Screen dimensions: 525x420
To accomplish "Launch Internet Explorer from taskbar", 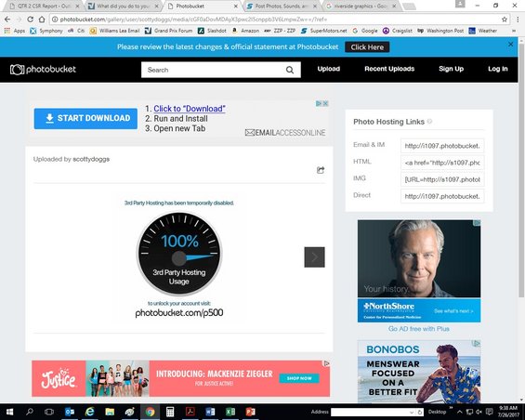I will pos(89,412).
